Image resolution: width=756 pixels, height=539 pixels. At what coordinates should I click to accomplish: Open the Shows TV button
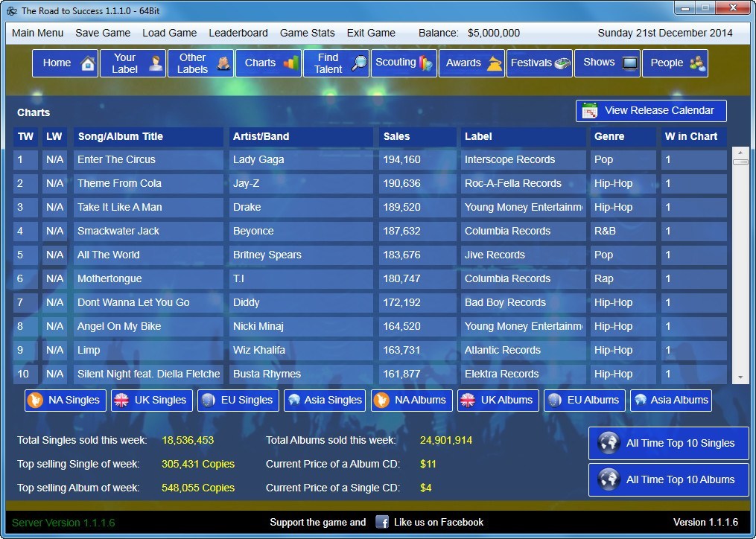point(608,63)
